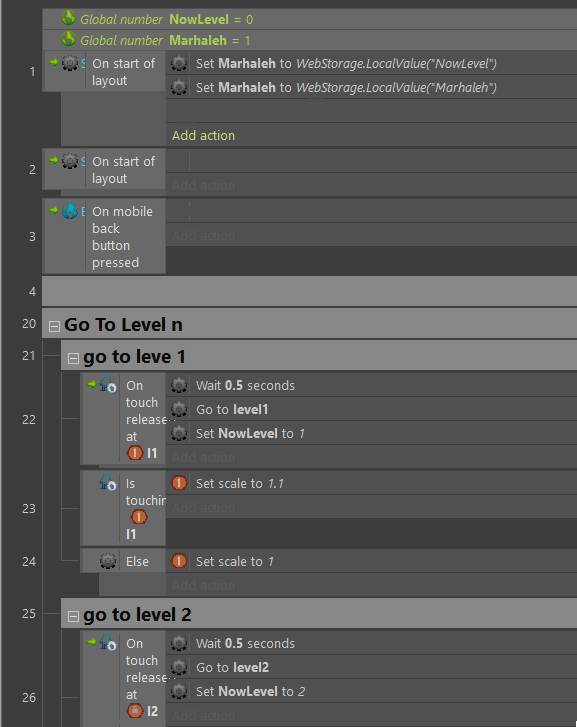Click sprite icon beside Set scale to 1.1
577x727 pixels.
[179, 483]
